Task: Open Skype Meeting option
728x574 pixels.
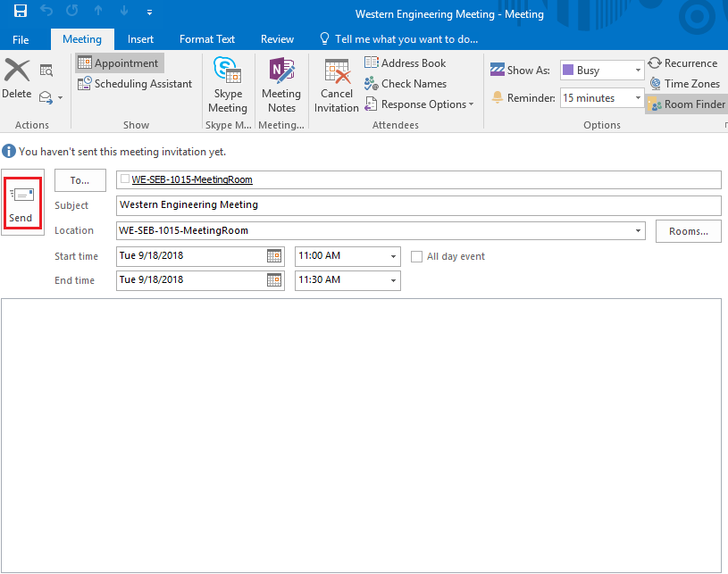Action: (x=228, y=85)
